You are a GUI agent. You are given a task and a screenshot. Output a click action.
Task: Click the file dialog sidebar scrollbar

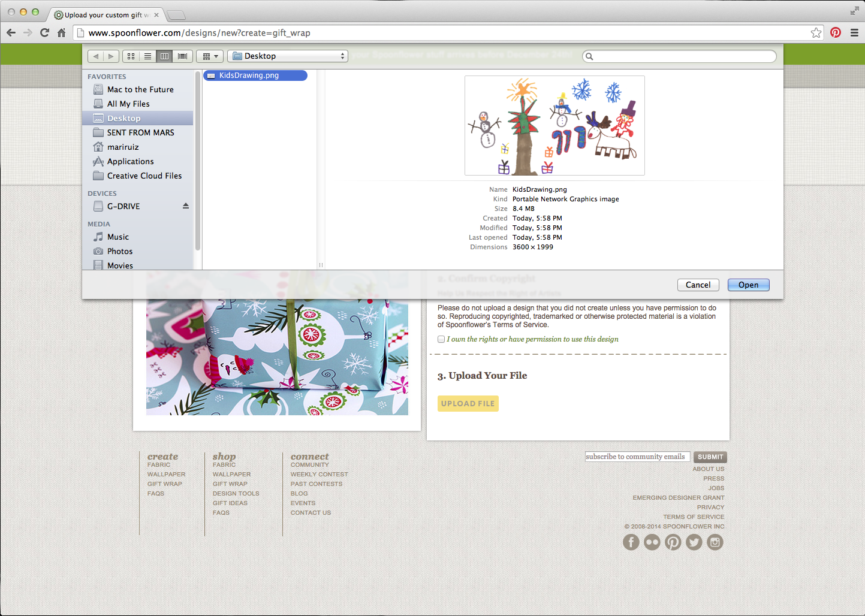(198, 161)
